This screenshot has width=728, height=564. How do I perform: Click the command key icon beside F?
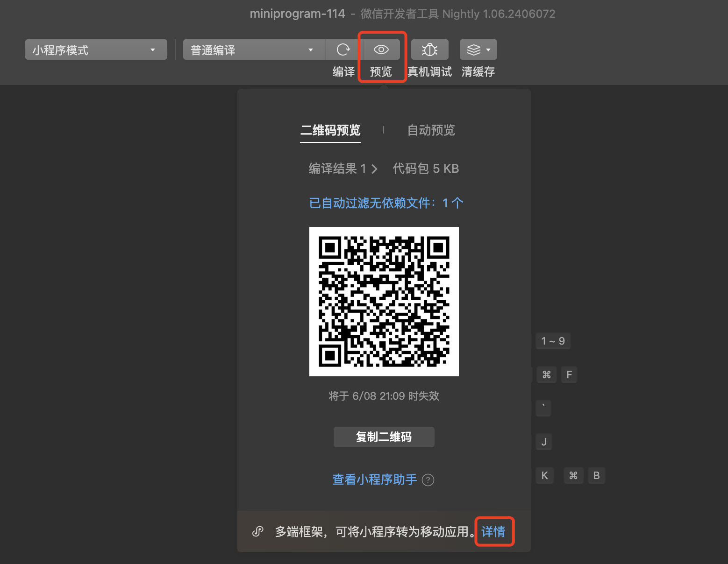point(546,374)
